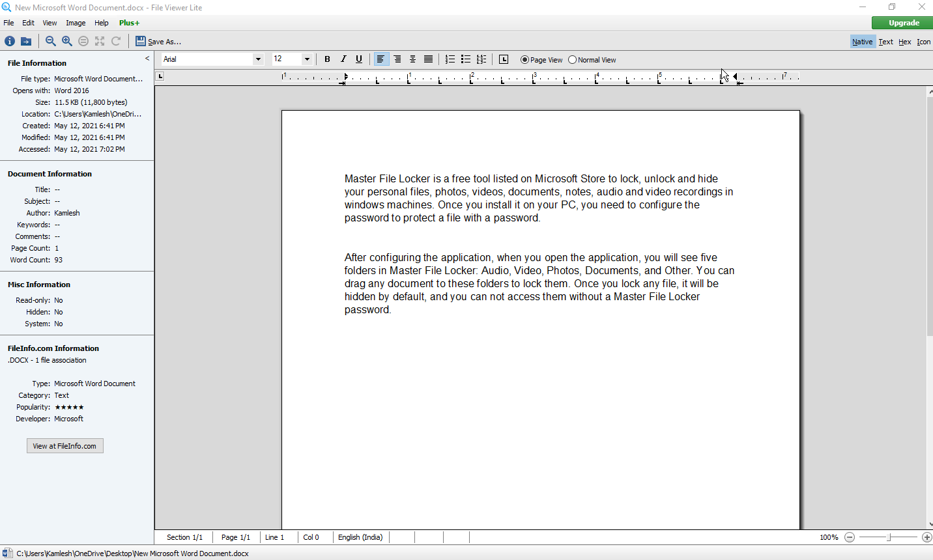Click Page 1/1 in status bar

click(236, 537)
